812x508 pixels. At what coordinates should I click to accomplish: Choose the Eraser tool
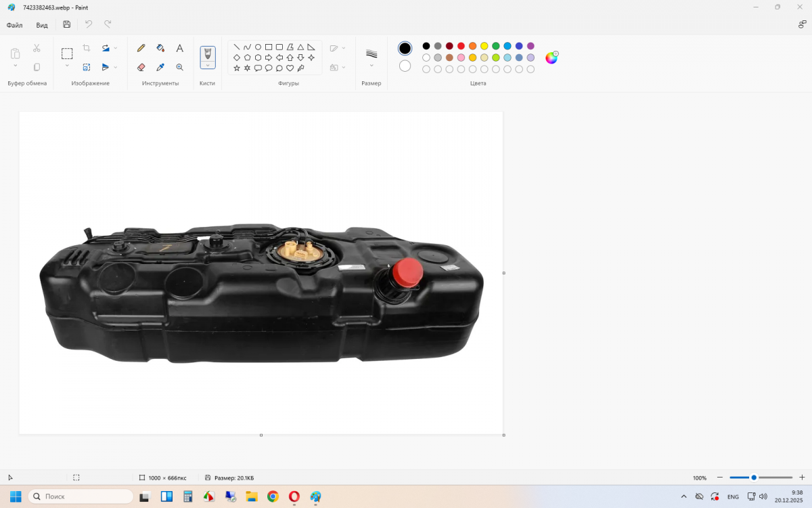pos(141,67)
